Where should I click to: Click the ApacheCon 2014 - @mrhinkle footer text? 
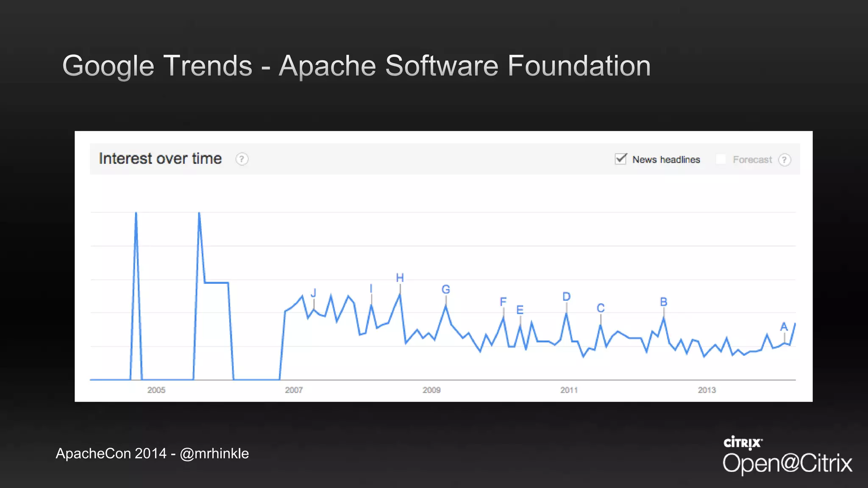point(152,454)
